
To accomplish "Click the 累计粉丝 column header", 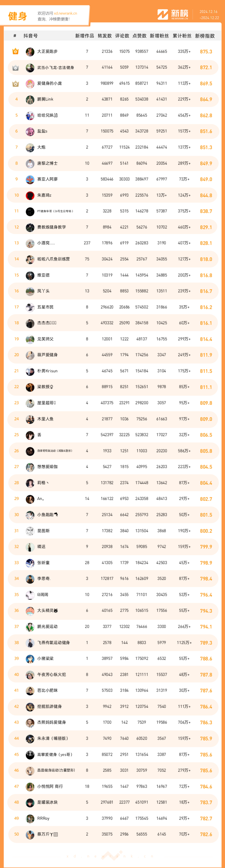I will (182, 36).
